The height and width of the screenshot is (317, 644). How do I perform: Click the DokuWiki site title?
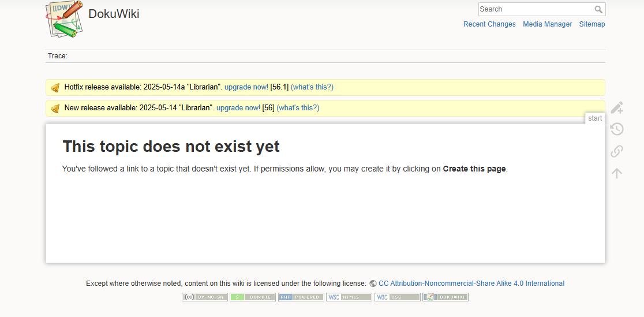114,14
